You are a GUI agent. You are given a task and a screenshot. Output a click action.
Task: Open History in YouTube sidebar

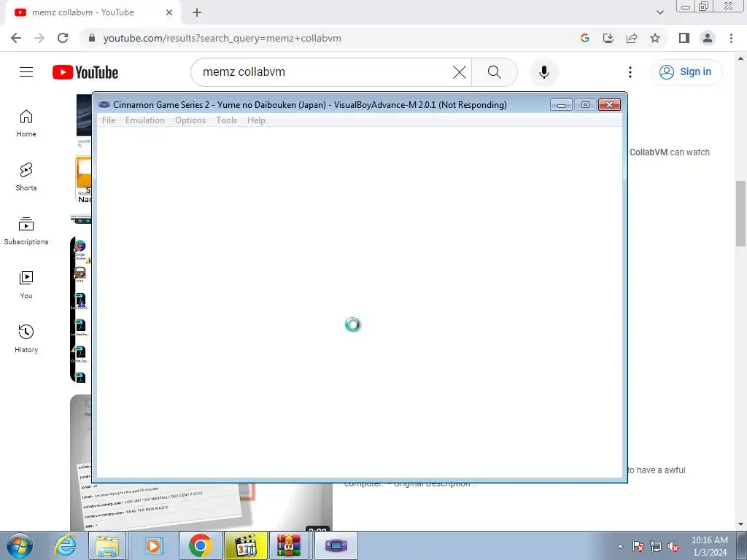[26, 338]
